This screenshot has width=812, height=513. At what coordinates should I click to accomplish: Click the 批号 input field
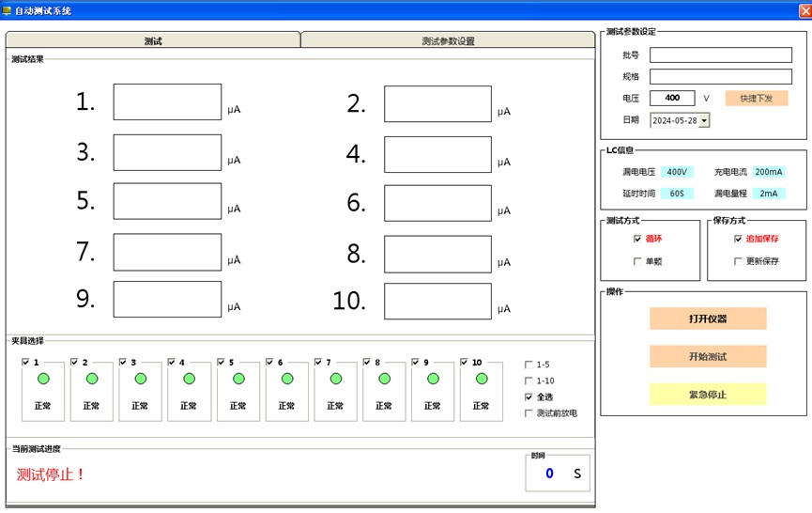720,55
